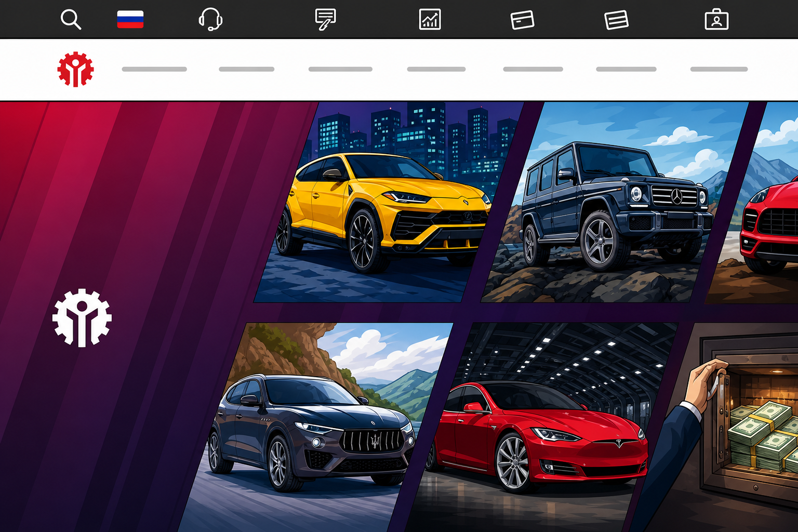
Task: Open the cash safe tile
Action: [x=722, y=427]
